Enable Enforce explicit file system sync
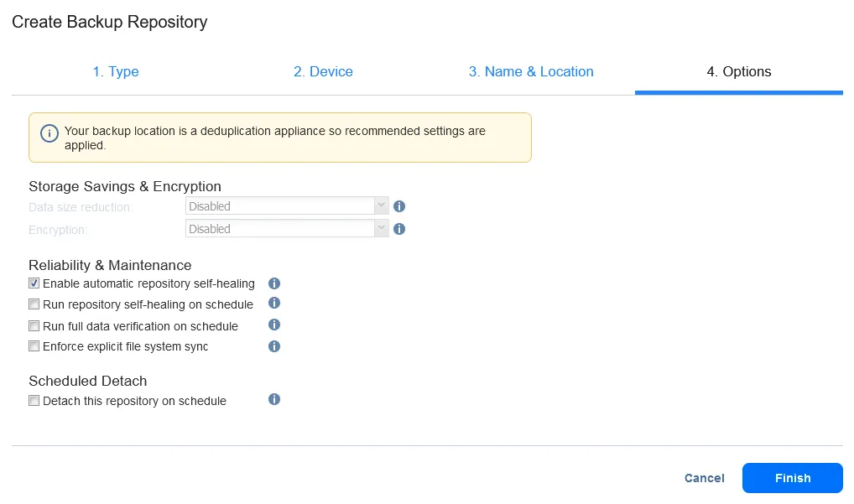Screen dimensions: 854x504 [x=34, y=346]
